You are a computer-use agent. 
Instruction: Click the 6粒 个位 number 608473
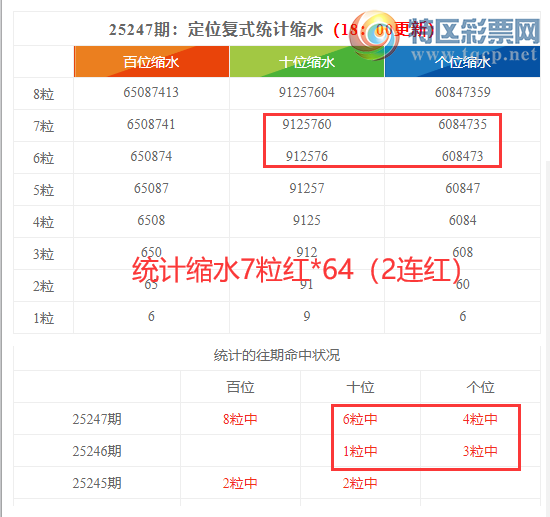pyautogui.click(x=463, y=156)
